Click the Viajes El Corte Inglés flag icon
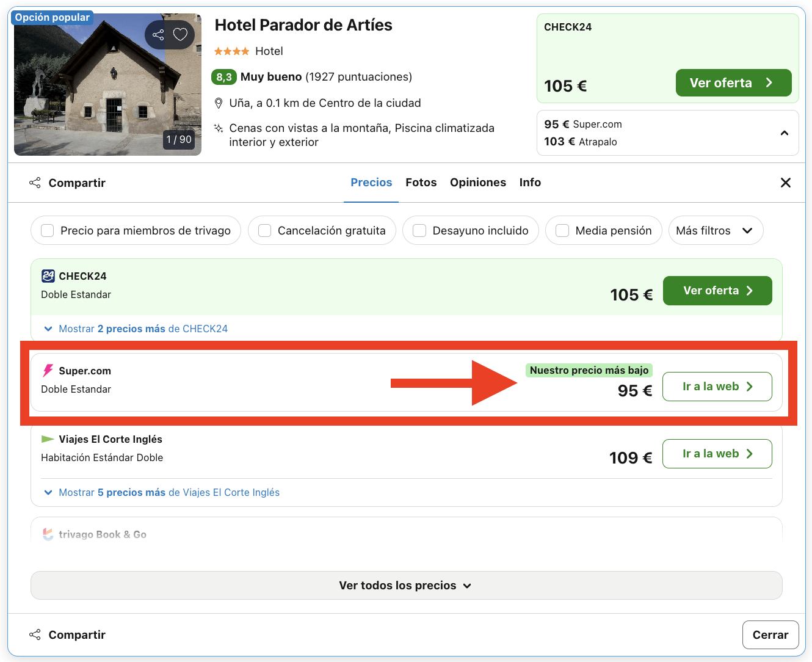The width and height of the screenshot is (812, 662). click(48, 438)
